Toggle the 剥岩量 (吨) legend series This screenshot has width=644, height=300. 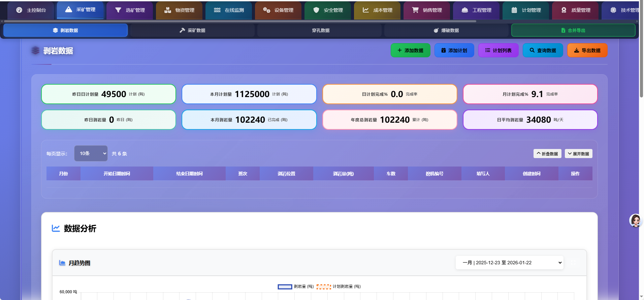tap(296, 287)
